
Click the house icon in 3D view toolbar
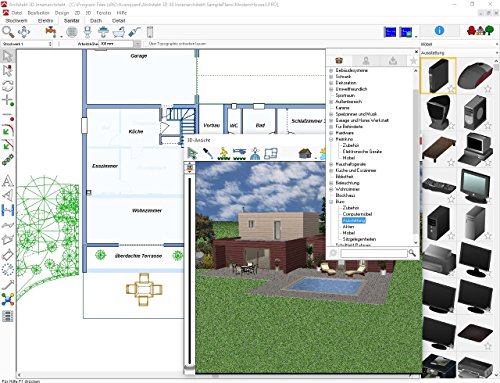(x=305, y=153)
